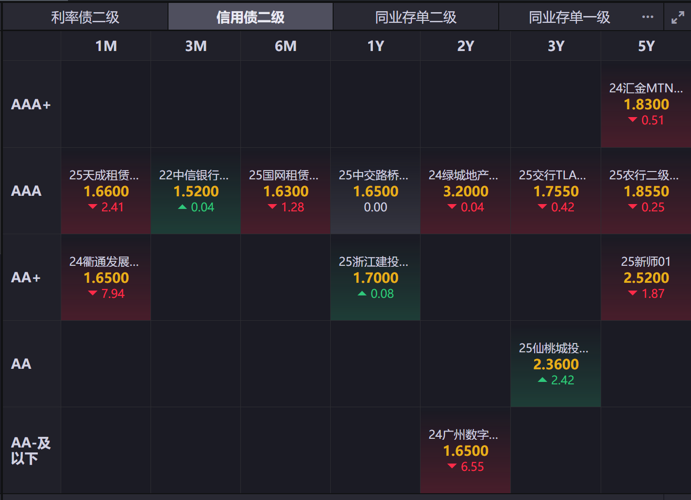Open the 24汇金MTN bond cell
The width and height of the screenshot is (691, 500).
pos(646,104)
